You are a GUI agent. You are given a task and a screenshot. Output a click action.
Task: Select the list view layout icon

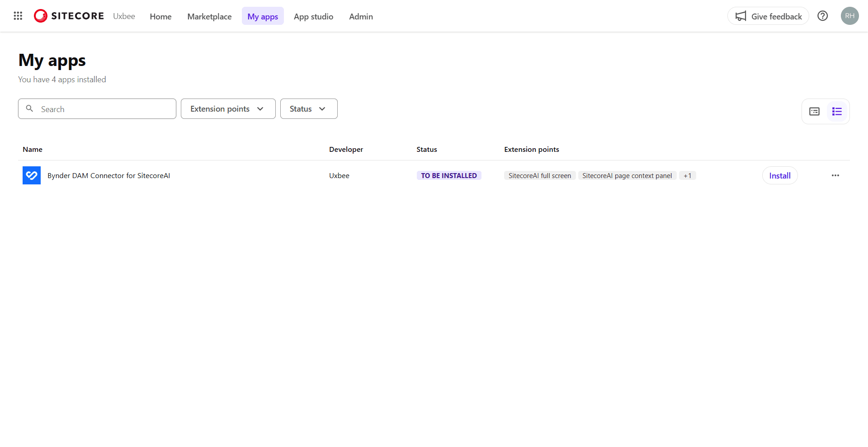tap(837, 111)
